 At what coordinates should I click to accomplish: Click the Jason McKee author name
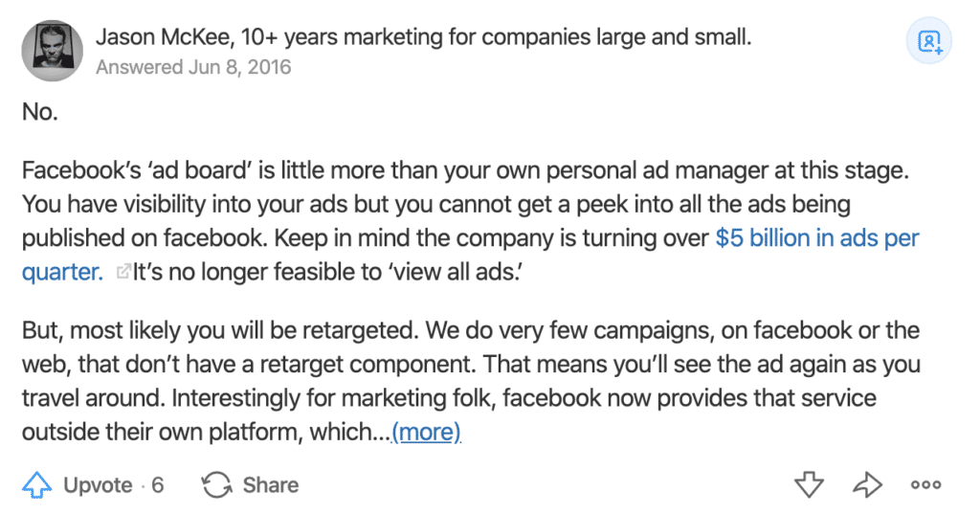click(165, 37)
